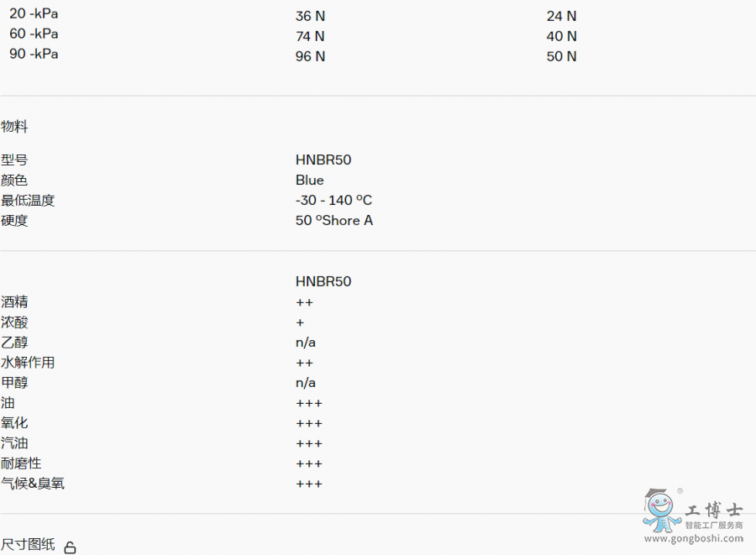Screen dimensions: 756x555
Task: Click the 工博士 mascot logo
Action: (x=661, y=510)
